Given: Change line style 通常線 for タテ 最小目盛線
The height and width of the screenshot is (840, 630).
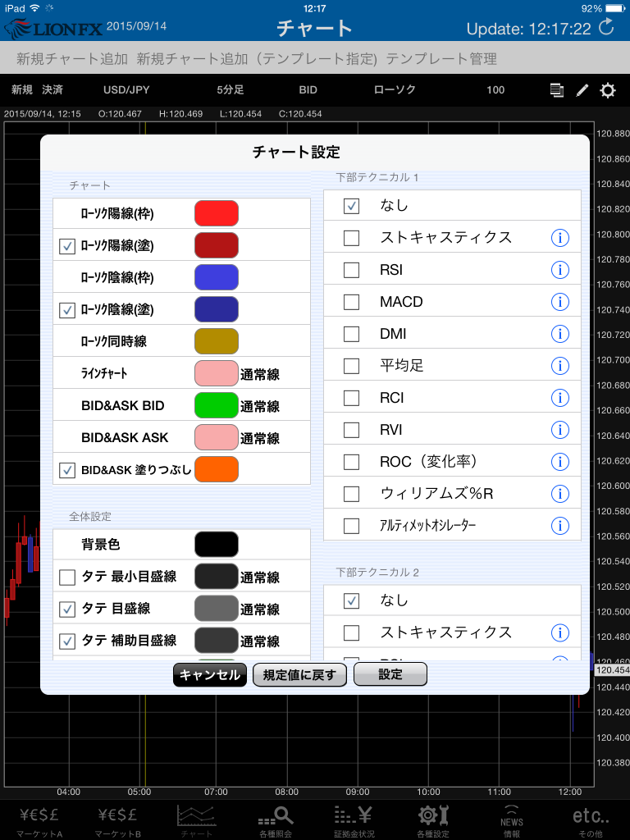Looking at the screenshot, I should pyautogui.click(x=260, y=577).
